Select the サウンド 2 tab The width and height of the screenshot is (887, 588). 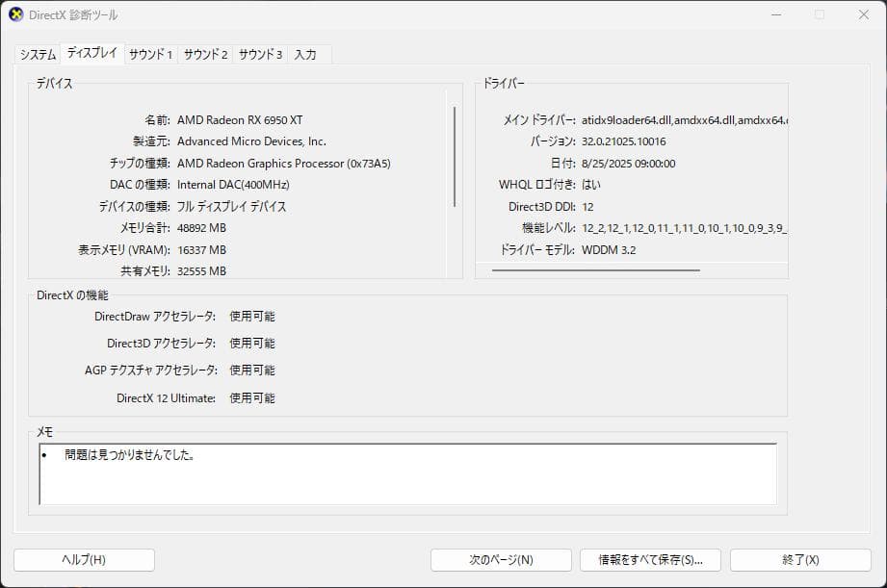(x=205, y=55)
